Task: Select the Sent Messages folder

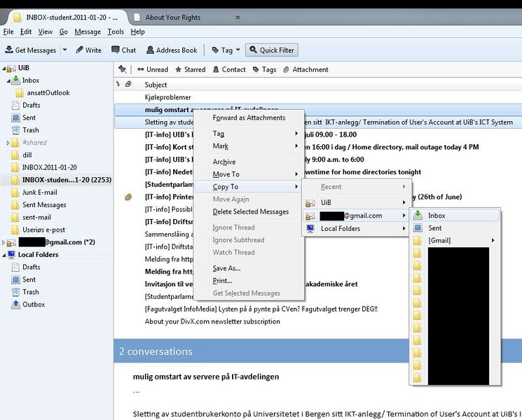Action: coord(44,205)
